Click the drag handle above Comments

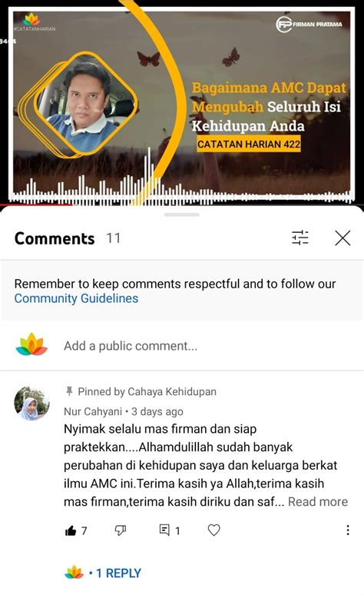(182, 214)
